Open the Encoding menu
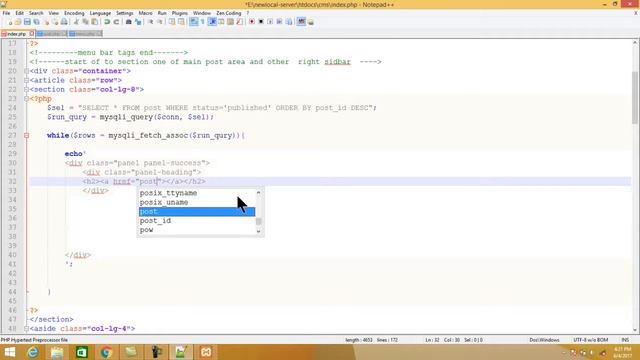This screenshot has width=640, height=360. click(x=74, y=13)
